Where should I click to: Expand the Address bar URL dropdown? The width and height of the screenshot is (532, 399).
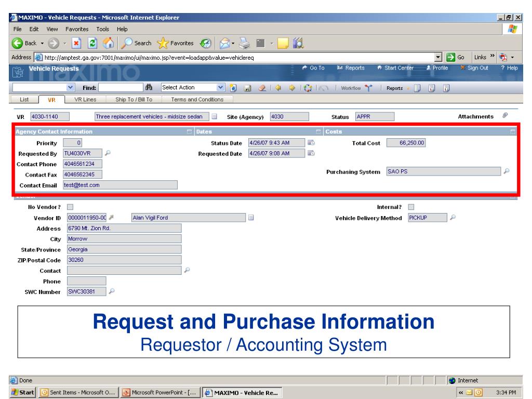point(438,57)
